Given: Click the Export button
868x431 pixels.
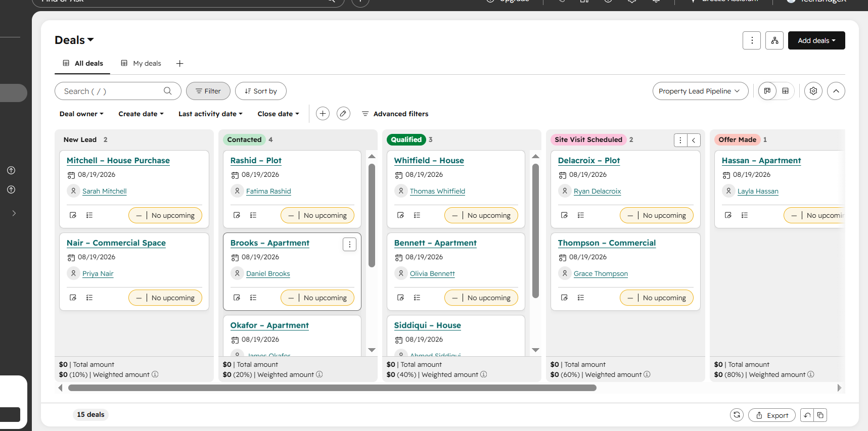Looking at the screenshot, I should point(772,415).
